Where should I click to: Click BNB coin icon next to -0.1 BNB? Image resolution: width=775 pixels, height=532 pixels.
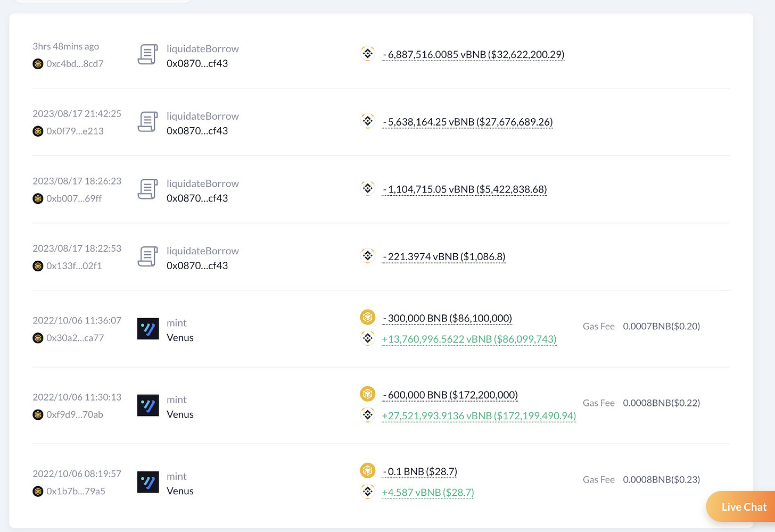click(x=368, y=471)
